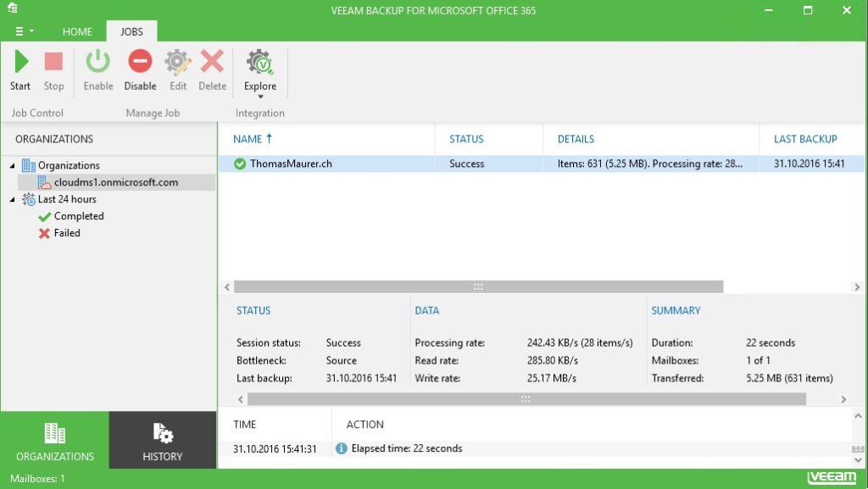The height and width of the screenshot is (489, 868).
Task: Open the HISTORY view
Action: tap(163, 441)
